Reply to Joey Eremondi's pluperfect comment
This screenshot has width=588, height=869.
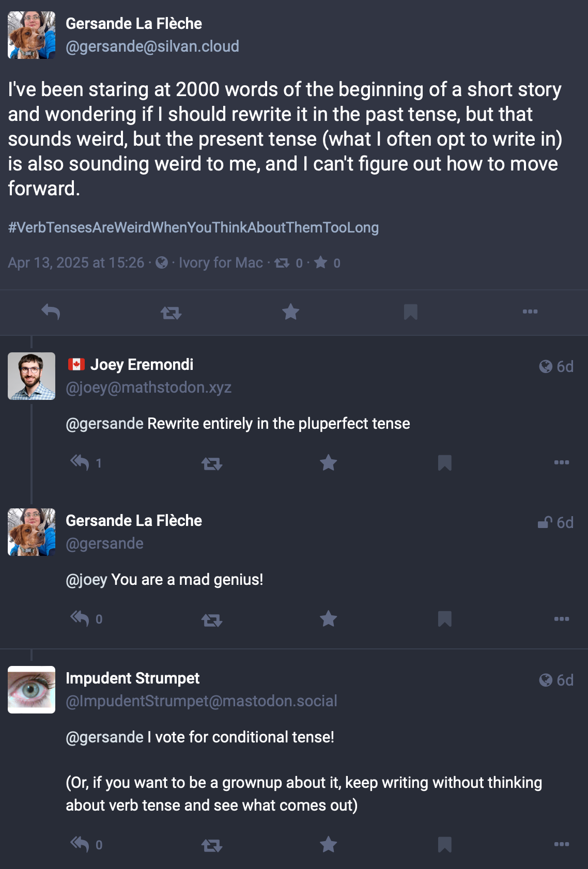point(80,462)
